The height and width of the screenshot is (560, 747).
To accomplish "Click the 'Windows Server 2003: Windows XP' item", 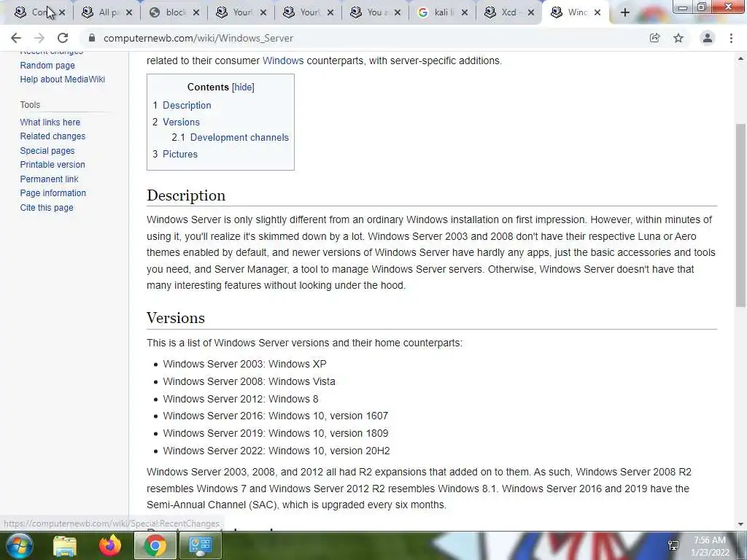I will pyautogui.click(x=244, y=364).
